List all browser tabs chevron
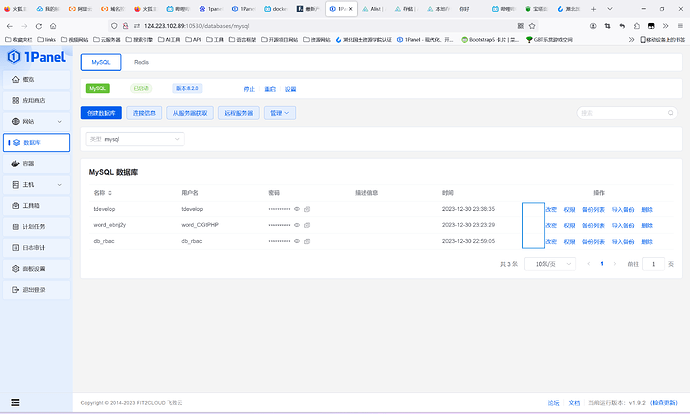Screen dimensions: 690x414 click(609, 9)
